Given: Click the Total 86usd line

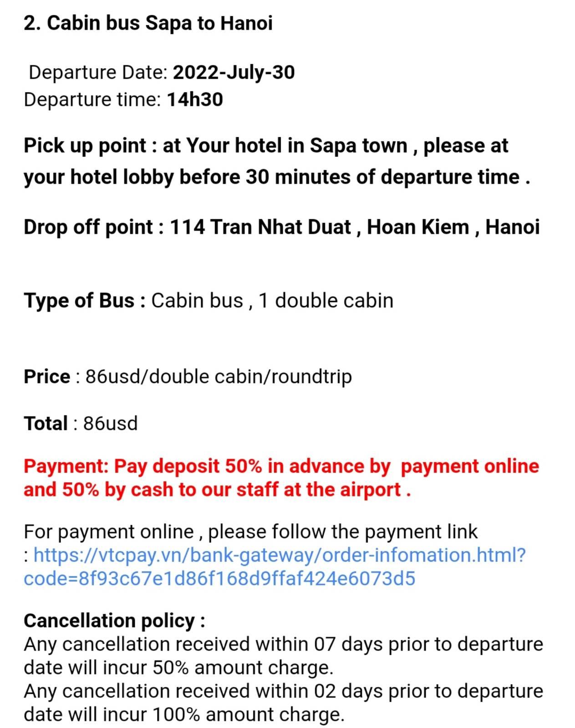Looking at the screenshot, I should [81, 424].
